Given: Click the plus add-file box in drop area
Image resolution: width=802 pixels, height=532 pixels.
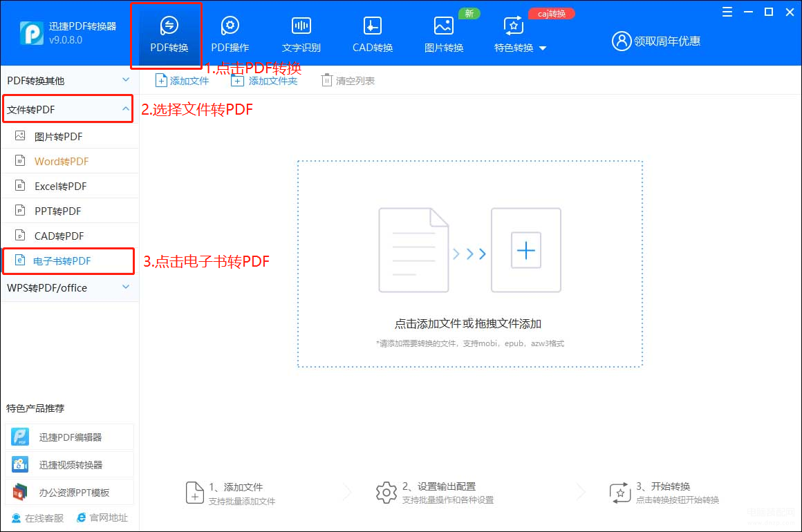Looking at the screenshot, I should coord(526,250).
